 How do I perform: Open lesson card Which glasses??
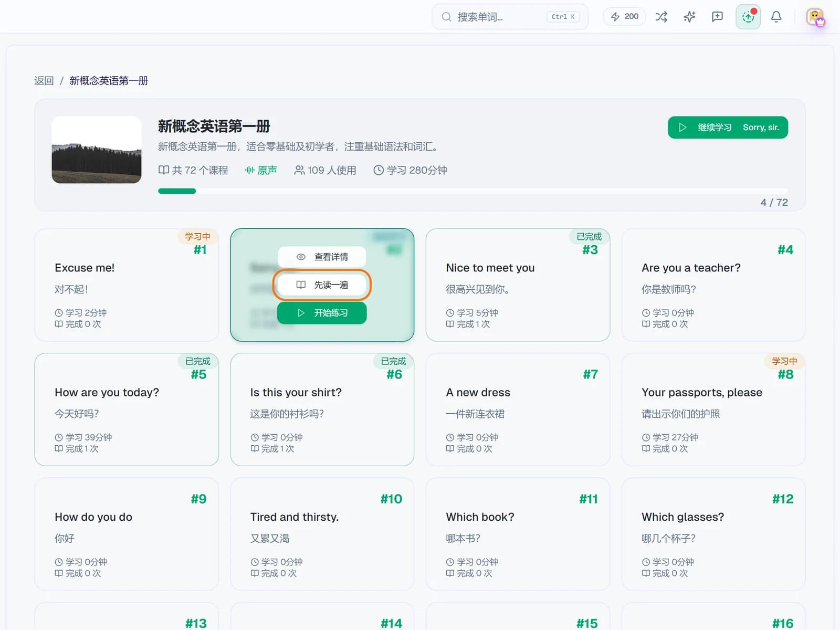pos(713,534)
